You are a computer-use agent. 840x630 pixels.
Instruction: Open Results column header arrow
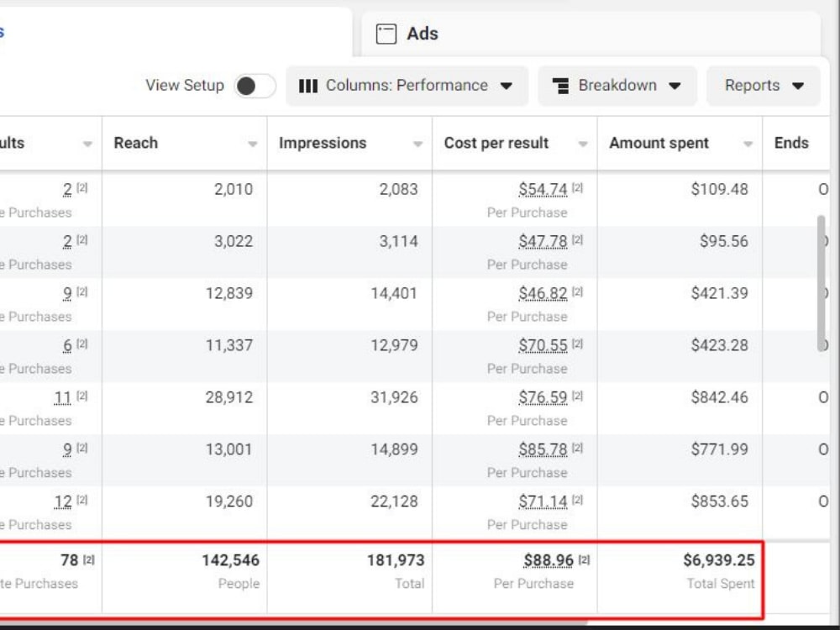coord(87,144)
